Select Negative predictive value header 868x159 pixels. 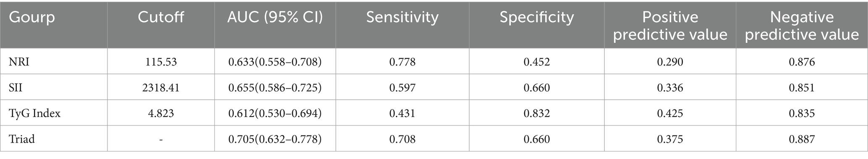[802, 25]
